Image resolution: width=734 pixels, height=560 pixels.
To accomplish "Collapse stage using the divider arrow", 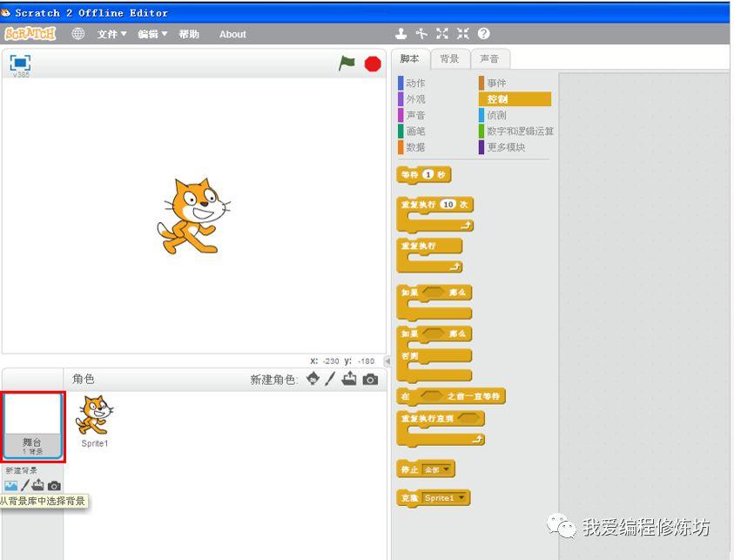I will tap(387, 361).
